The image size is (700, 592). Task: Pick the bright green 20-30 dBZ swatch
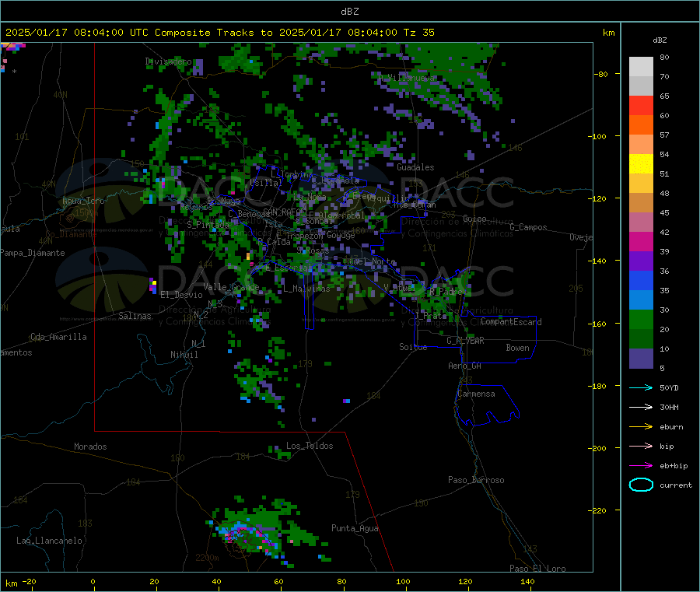pyautogui.click(x=641, y=320)
